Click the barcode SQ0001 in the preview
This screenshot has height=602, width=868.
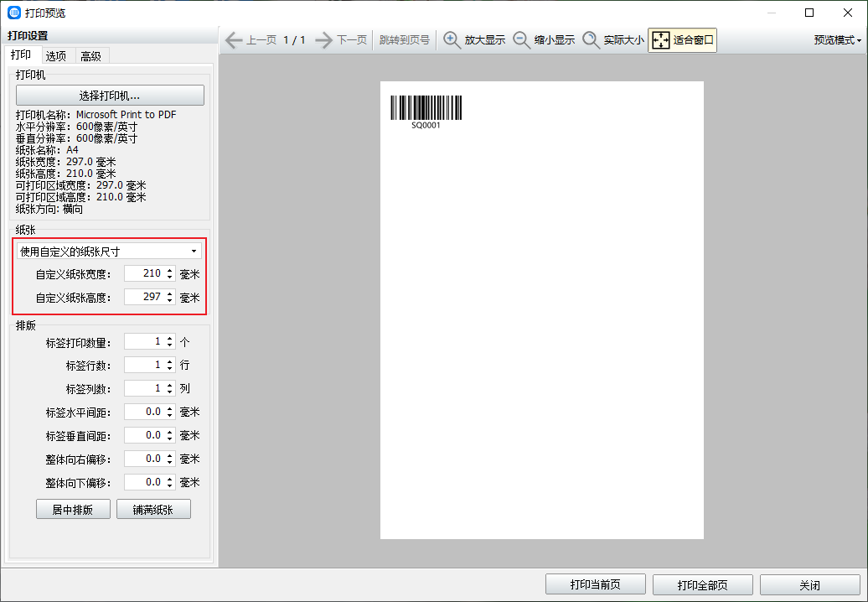426,112
